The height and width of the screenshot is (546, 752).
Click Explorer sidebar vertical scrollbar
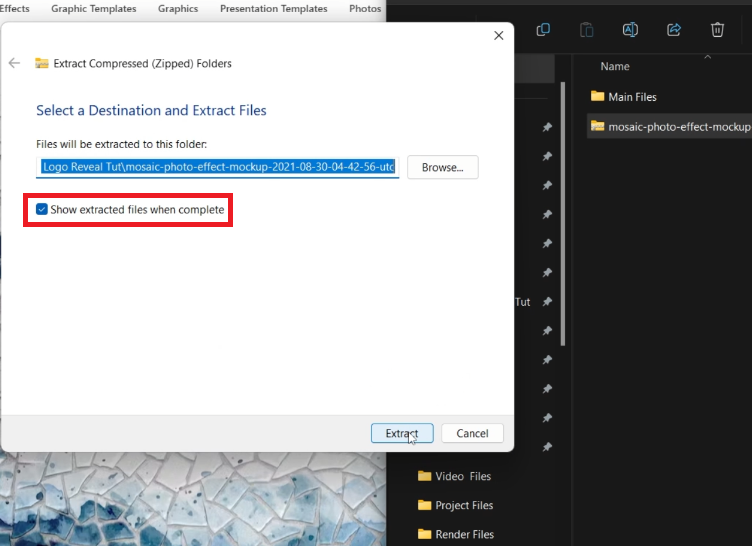click(x=563, y=214)
